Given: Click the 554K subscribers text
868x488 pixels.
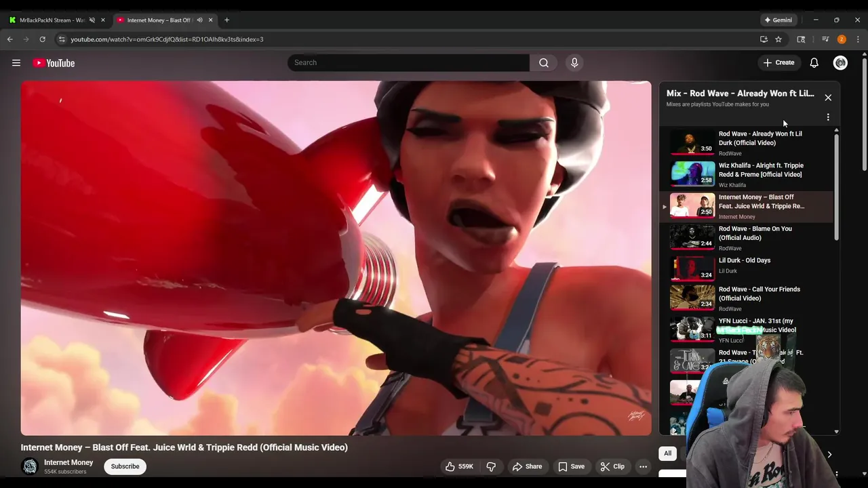Looking at the screenshot, I should click(65, 472).
